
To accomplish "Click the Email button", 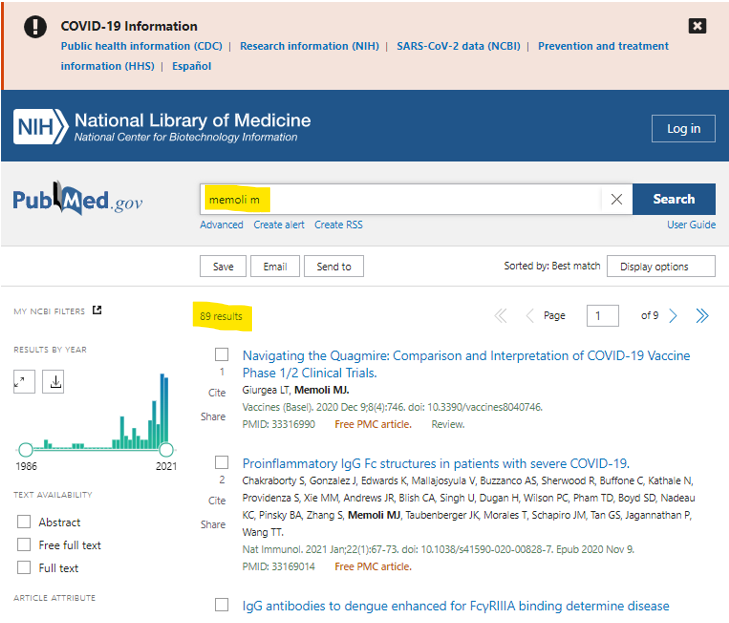I will (275, 266).
